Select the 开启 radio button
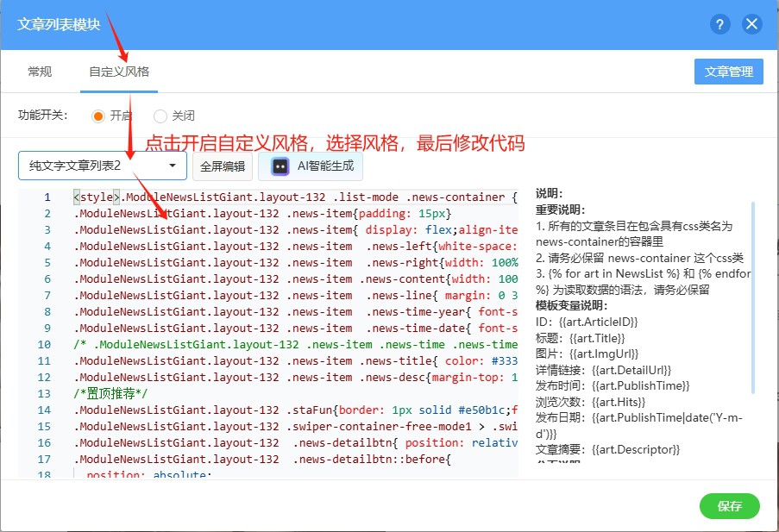The width and height of the screenshot is (779, 532). point(98,116)
